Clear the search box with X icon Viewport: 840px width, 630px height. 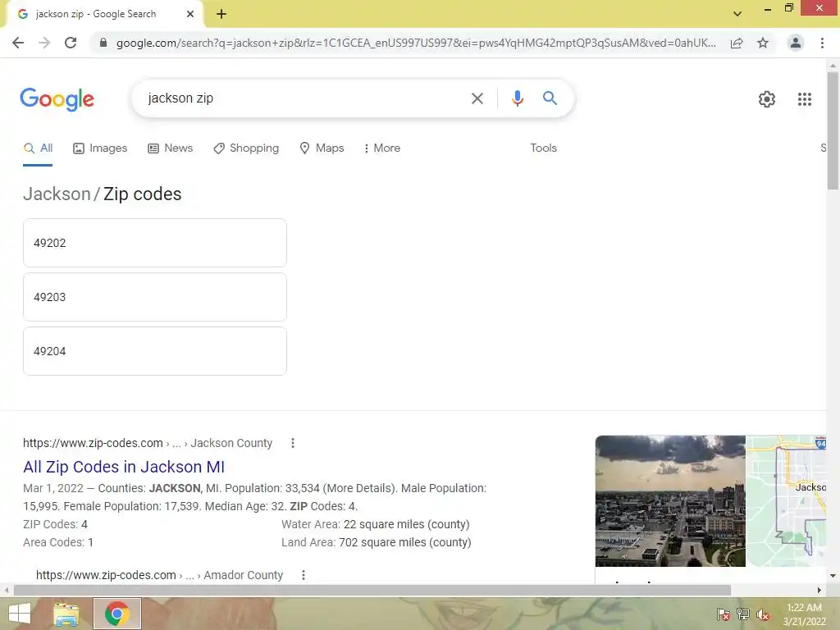477,98
